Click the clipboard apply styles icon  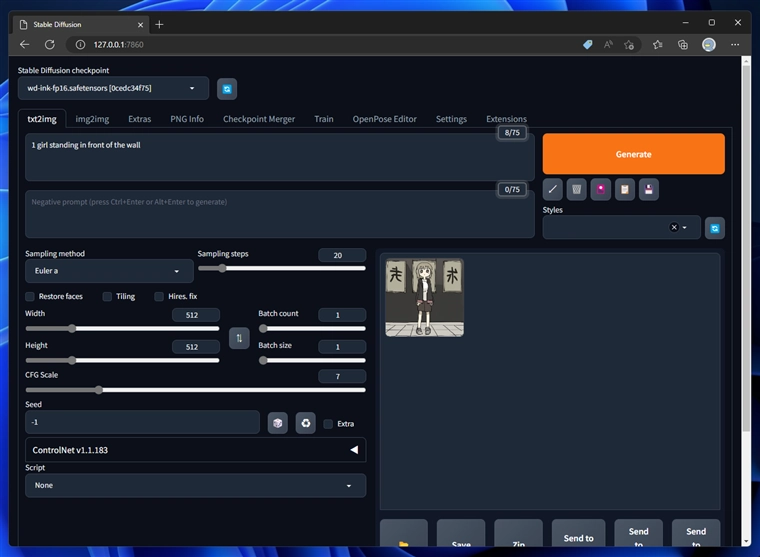tap(625, 189)
